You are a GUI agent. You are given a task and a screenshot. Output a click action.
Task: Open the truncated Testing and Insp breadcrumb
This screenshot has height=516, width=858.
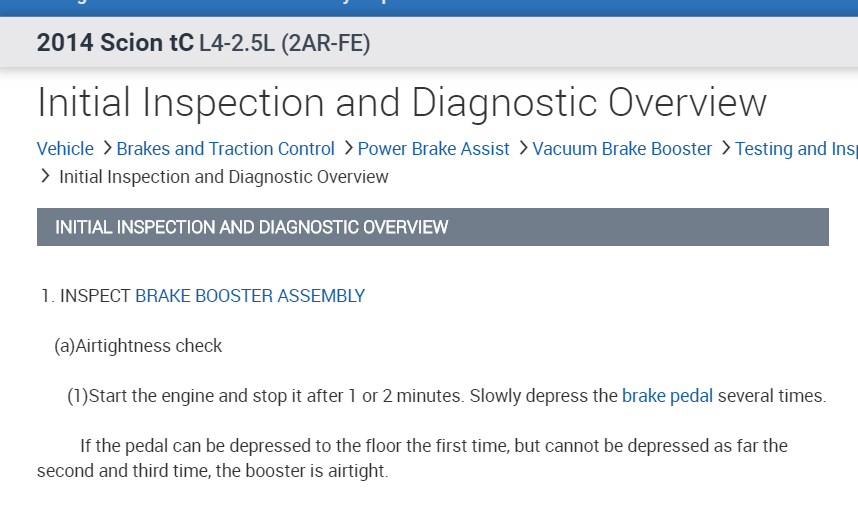795,149
